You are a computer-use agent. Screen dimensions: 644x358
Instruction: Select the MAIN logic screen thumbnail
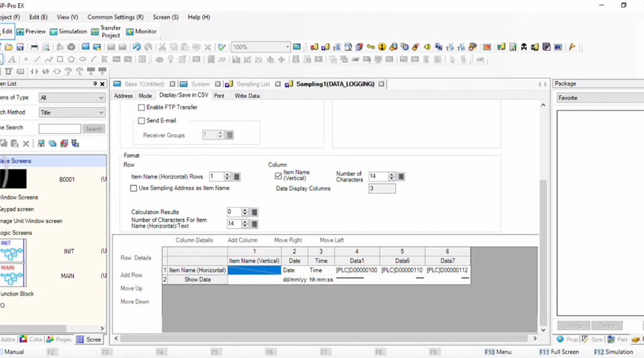(14, 275)
